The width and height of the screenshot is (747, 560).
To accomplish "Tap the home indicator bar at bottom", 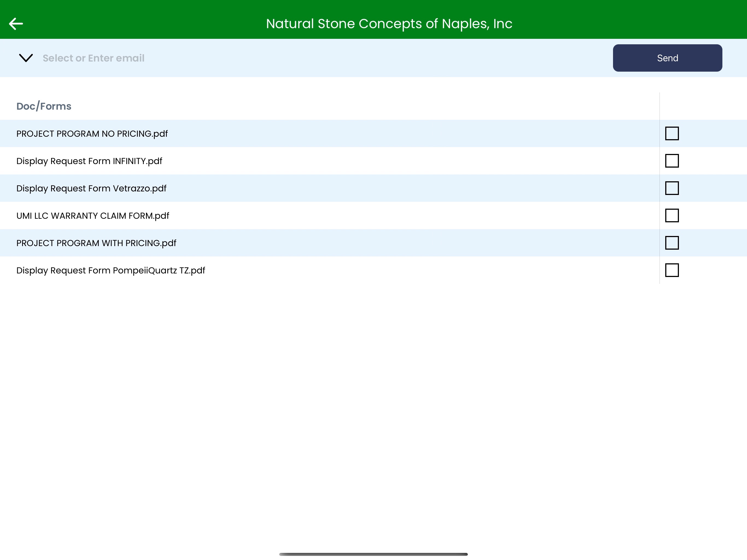I will [x=373, y=554].
